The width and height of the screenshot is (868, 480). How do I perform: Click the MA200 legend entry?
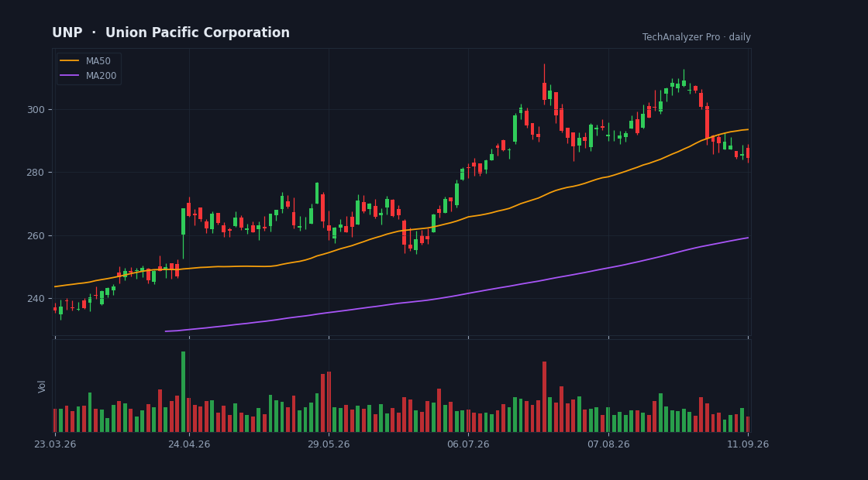[x=88, y=76]
